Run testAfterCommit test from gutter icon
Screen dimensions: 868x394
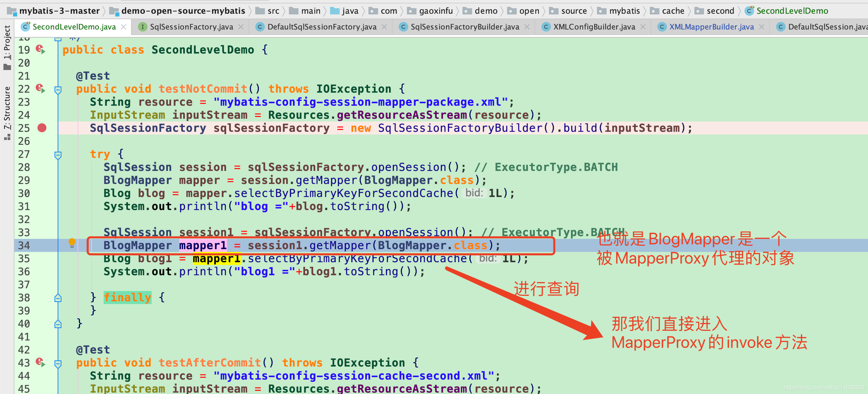click(x=41, y=362)
